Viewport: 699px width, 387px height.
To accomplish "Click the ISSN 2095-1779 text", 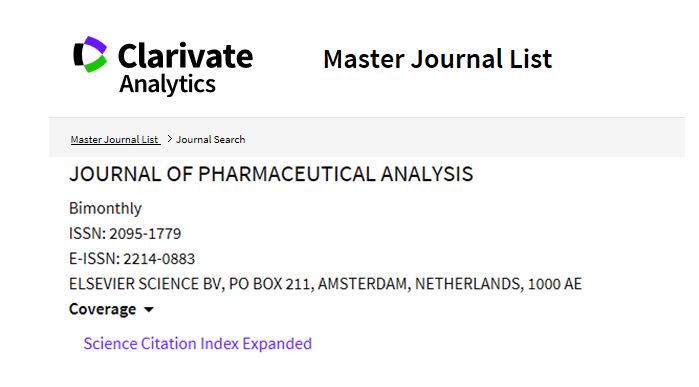I will [x=125, y=234].
